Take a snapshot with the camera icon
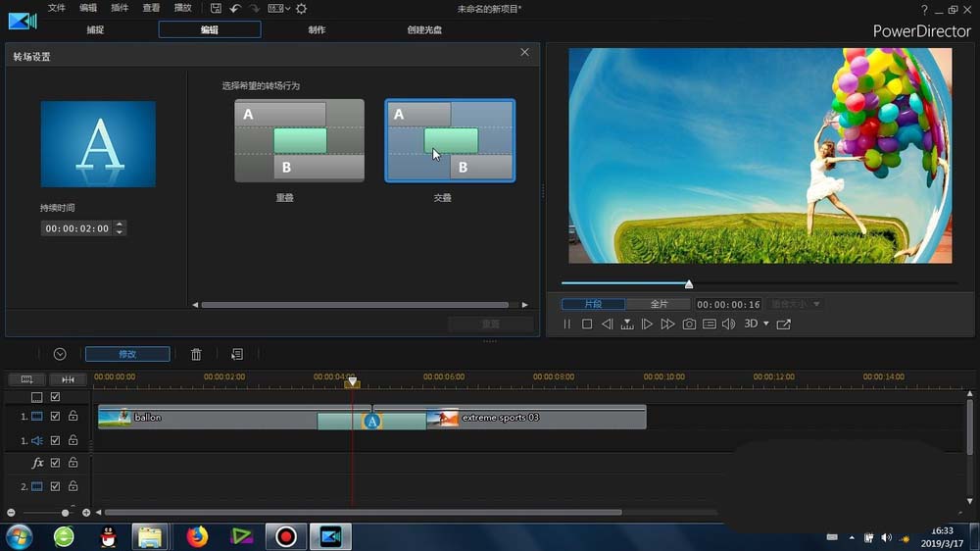Image resolution: width=980 pixels, height=551 pixels. pyautogui.click(x=689, y=324)
